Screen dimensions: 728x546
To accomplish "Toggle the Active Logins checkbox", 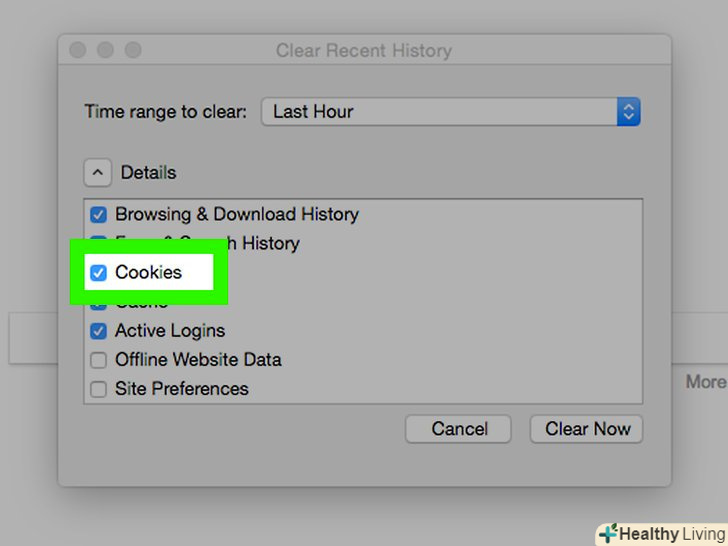I will click(x=99, y=331).
